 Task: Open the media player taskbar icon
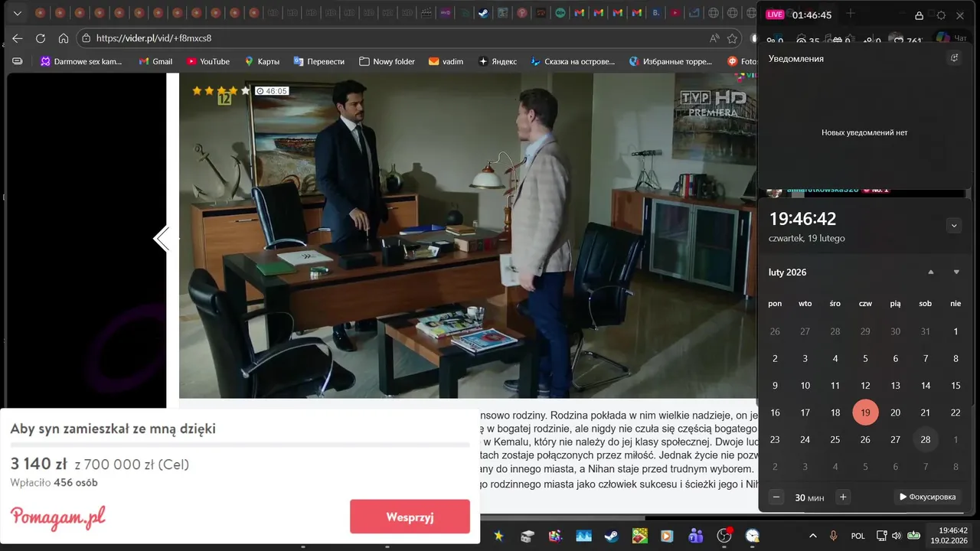coord(668,536)
